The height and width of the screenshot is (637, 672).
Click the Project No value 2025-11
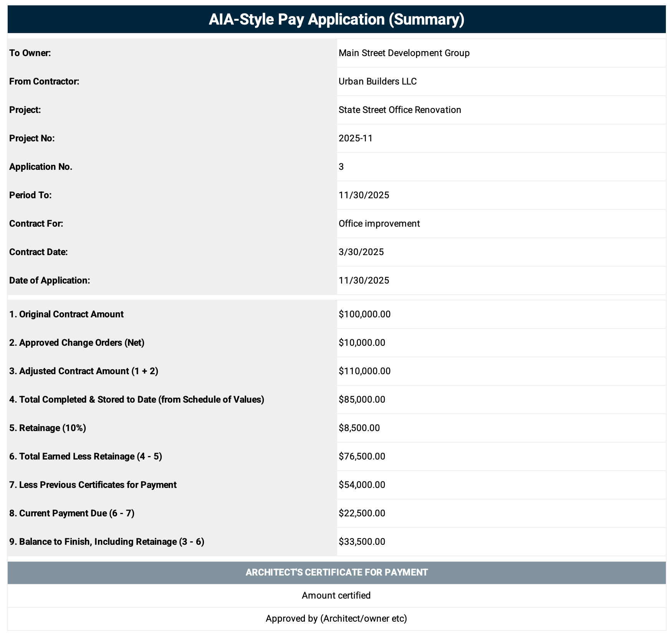[x=356, y=138]
